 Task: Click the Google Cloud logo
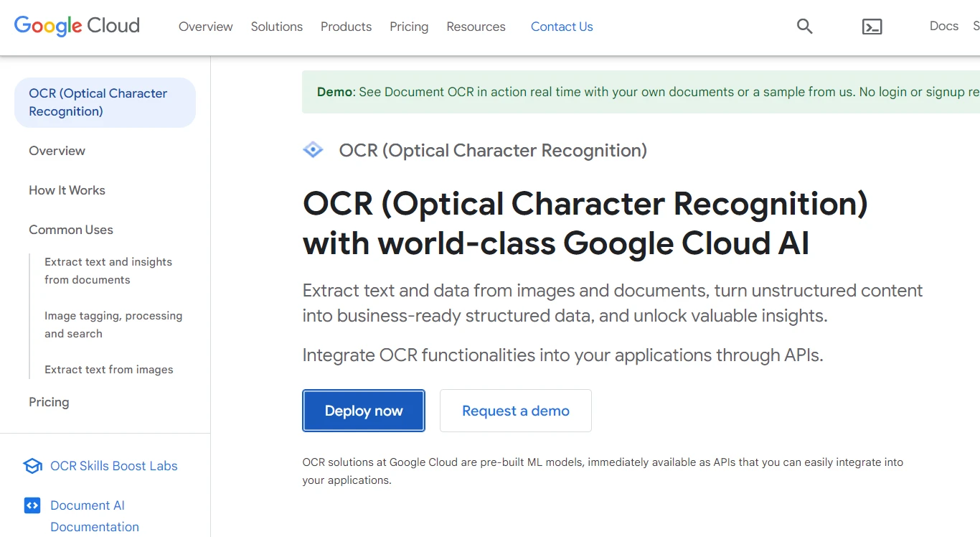tap(77, 27)
